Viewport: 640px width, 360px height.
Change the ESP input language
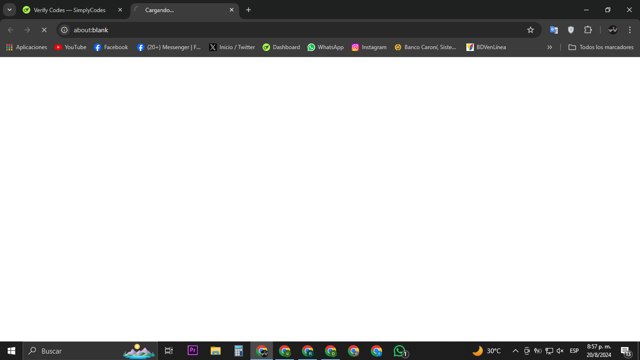click(x=574, y=351)
